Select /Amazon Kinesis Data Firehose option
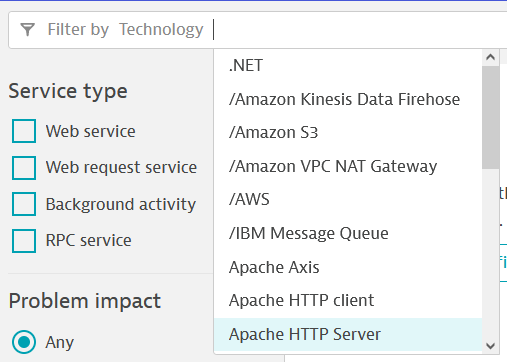Screen dimensions: 507x362 (x=348, y=99)
